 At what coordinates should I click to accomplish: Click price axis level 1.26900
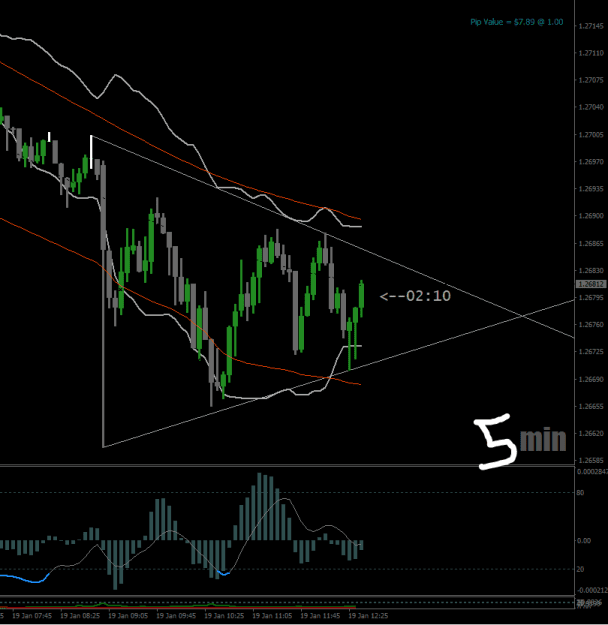point(590,216)
